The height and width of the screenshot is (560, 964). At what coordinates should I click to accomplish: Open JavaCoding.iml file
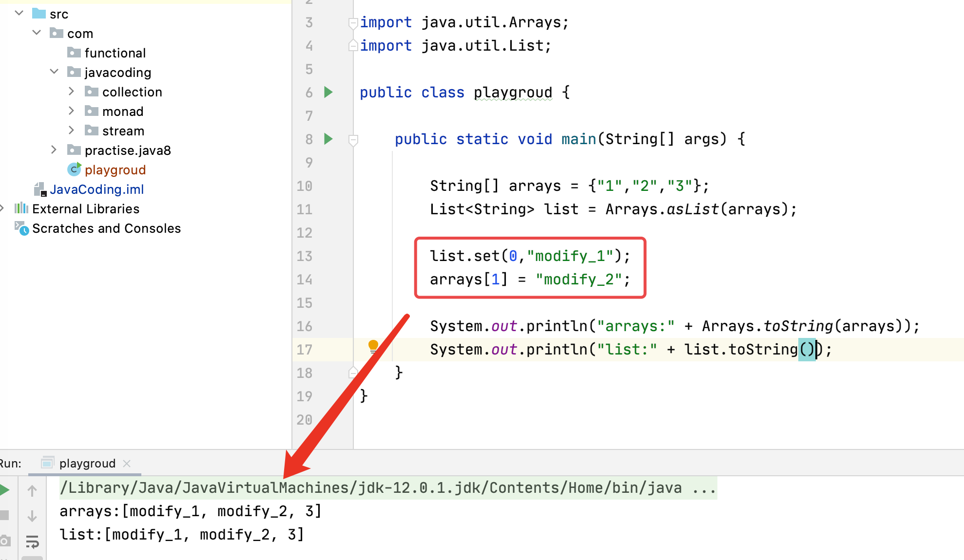[x=96, y=189]
